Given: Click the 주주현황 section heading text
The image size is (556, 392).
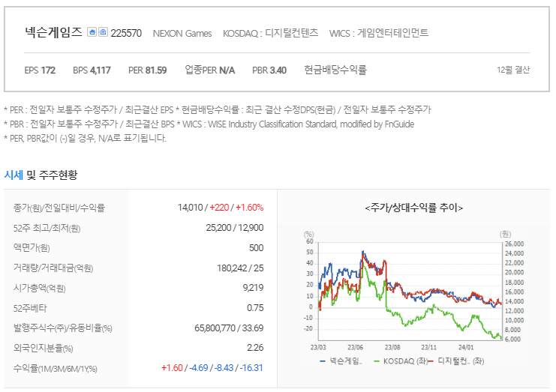Looking at the screenshot, I should 59,175.
